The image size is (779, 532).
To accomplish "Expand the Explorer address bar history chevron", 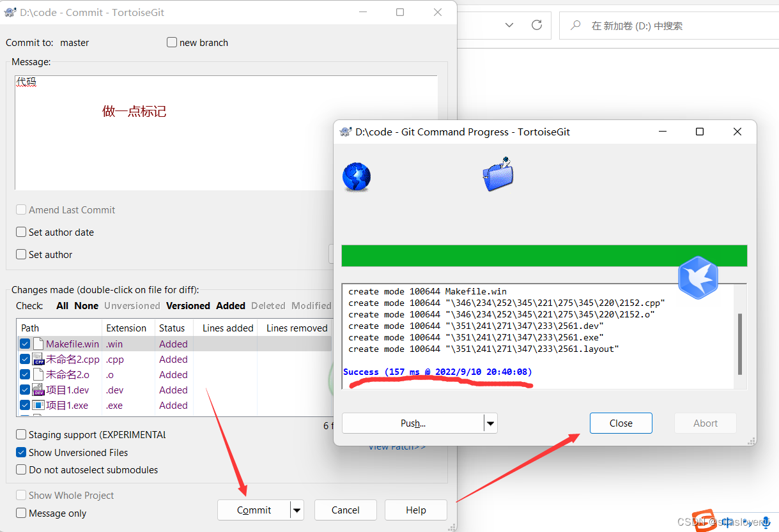I will [509, 25].
